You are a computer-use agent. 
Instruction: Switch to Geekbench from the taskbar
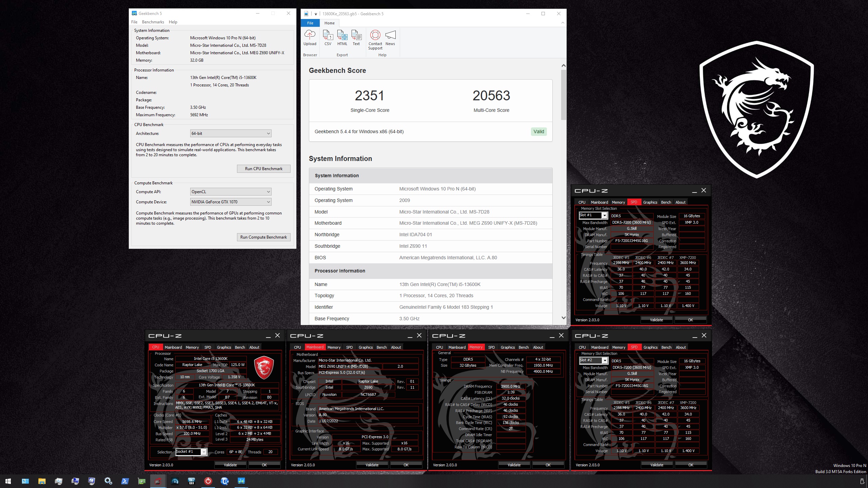pos(241,481)
